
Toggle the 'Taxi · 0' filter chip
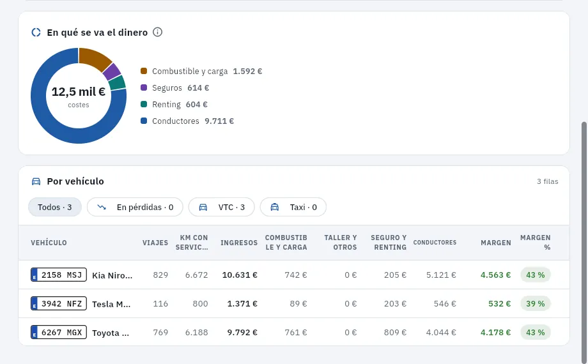tap(293, 208)
